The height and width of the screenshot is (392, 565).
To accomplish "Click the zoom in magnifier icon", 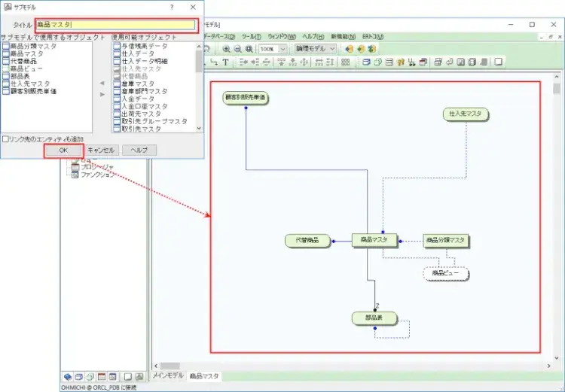I will click(227, 49).
